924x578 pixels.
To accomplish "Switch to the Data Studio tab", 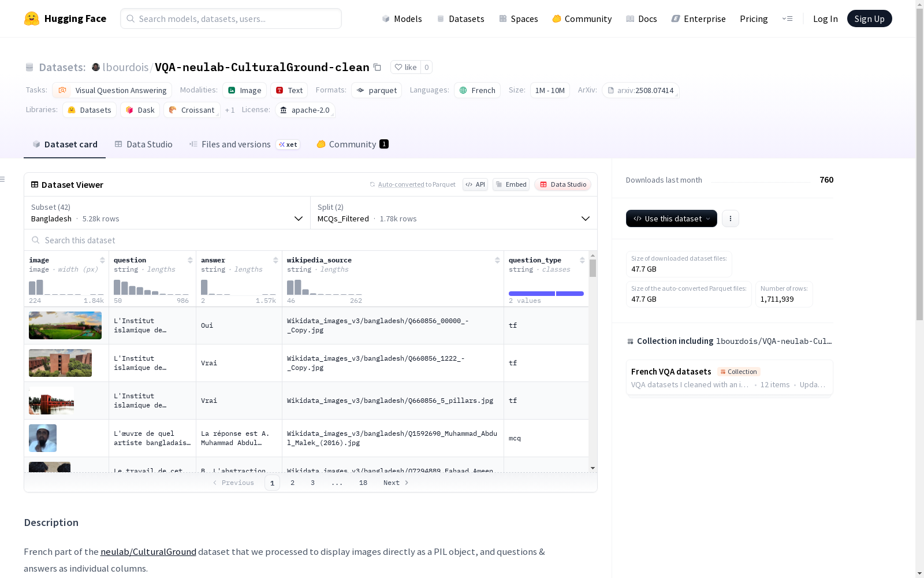I will [143, 144].
